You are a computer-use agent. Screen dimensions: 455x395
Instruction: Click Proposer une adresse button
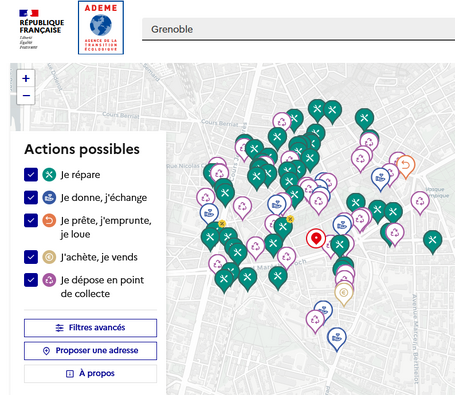click(x=90, y=351)
